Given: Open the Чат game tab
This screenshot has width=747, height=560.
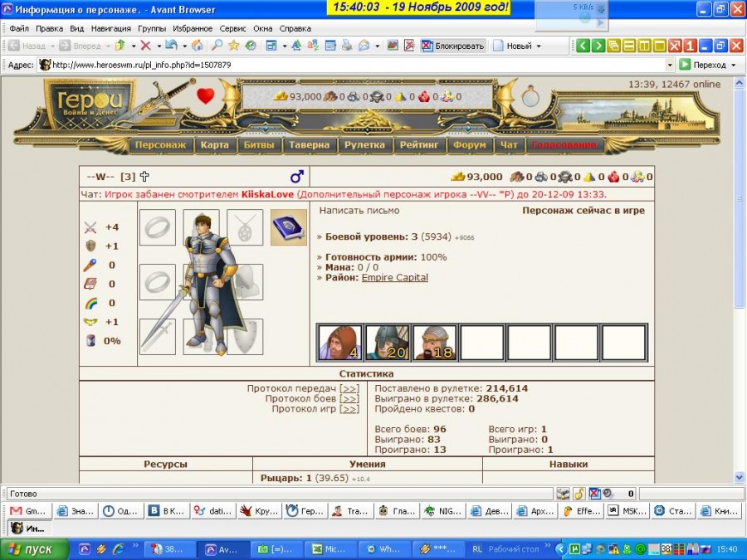Looking at the screenshot, I should (x=509, y=144).
